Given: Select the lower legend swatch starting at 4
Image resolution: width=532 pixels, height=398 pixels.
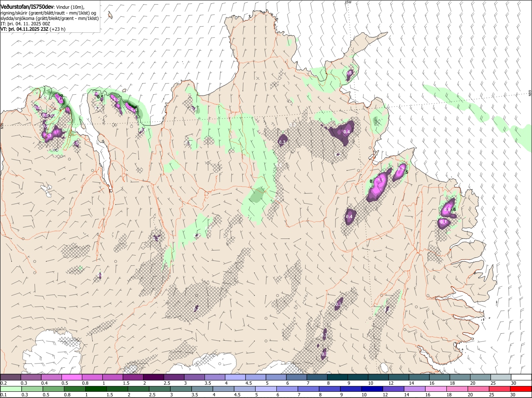Looking at the screenshot, I should tap(223, 389).
